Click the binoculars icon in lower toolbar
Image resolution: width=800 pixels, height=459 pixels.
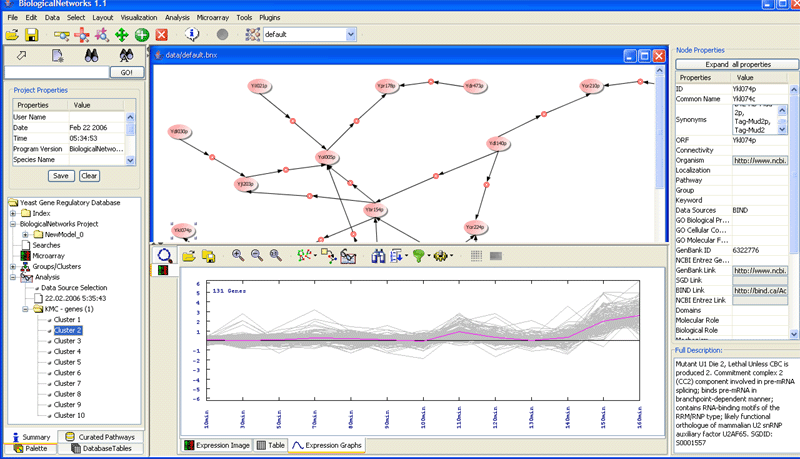[378, 256]
